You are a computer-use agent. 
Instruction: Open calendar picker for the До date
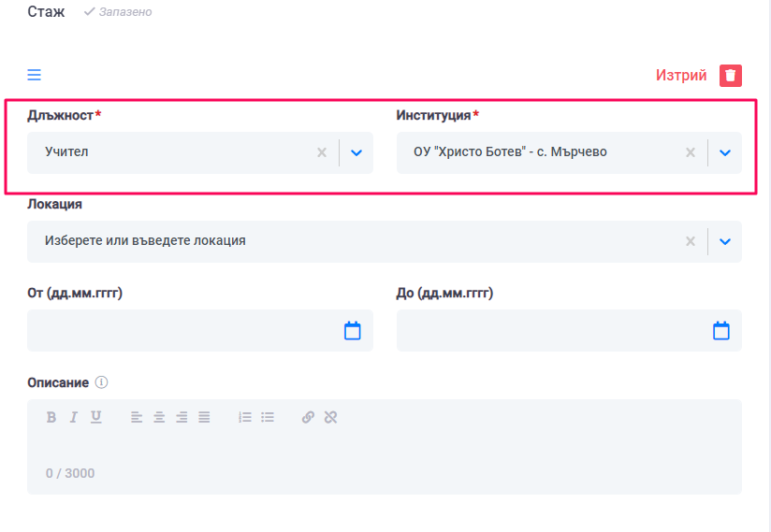[x=720, y=330]
